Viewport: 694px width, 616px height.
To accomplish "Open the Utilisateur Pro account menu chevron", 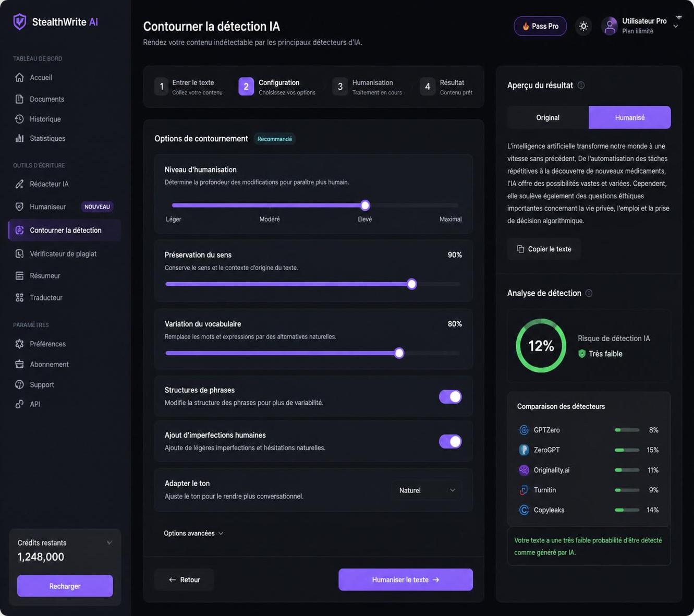I will (676, 26).
